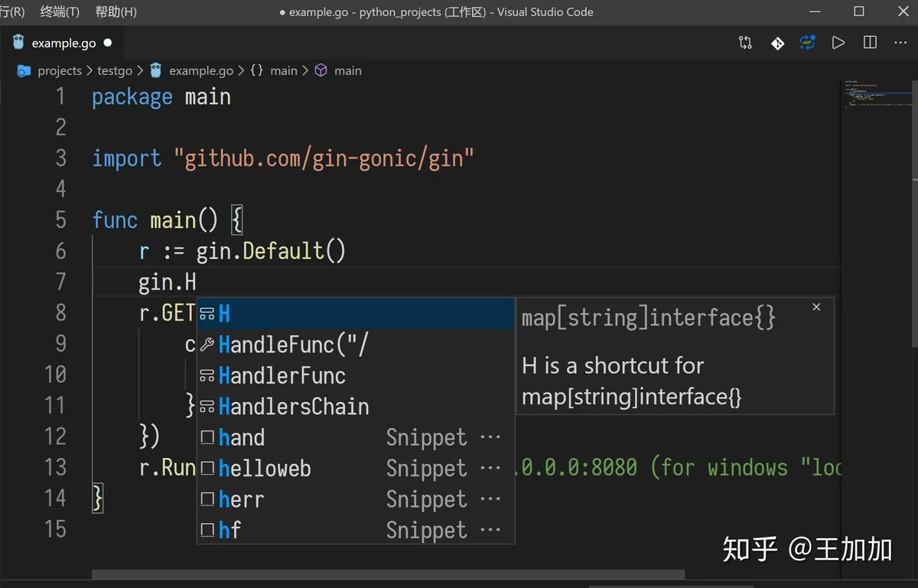Place cursor after gin.H on line 7

[x=197, y=282]
